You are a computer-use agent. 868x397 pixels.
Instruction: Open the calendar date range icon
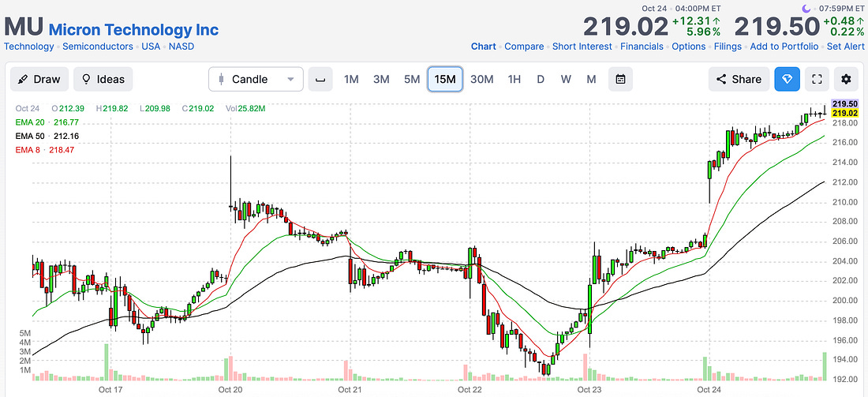click(x=620, y=79)
